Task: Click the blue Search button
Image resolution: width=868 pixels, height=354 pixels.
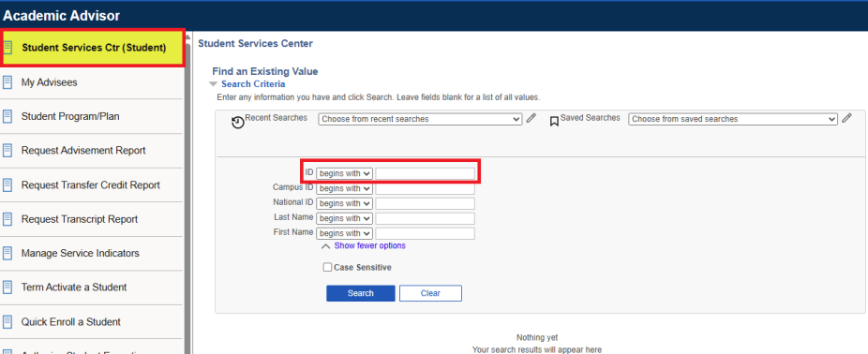Action: (361, 293)
